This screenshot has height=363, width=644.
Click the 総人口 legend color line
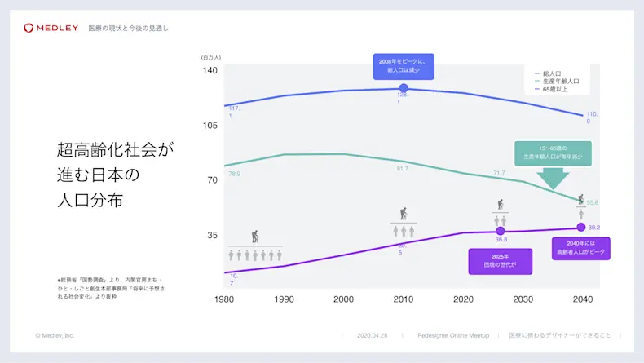(537, 73)
